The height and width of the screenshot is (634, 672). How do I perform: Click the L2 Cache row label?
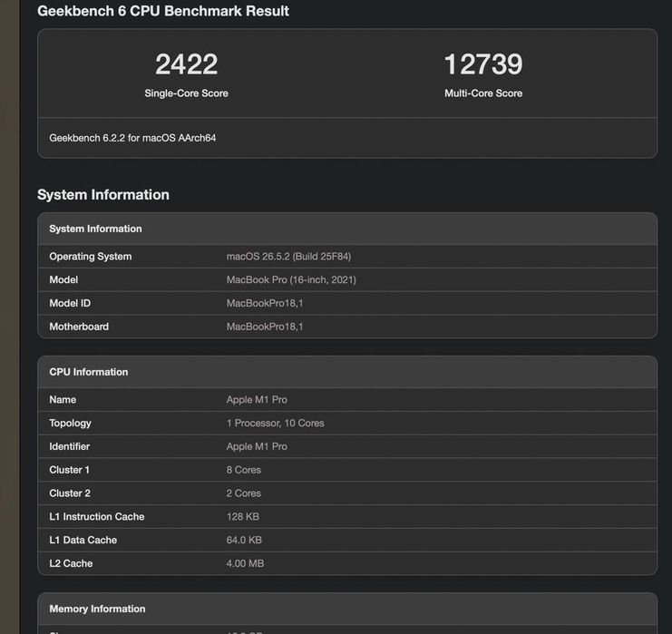click(x=71, y=563)
